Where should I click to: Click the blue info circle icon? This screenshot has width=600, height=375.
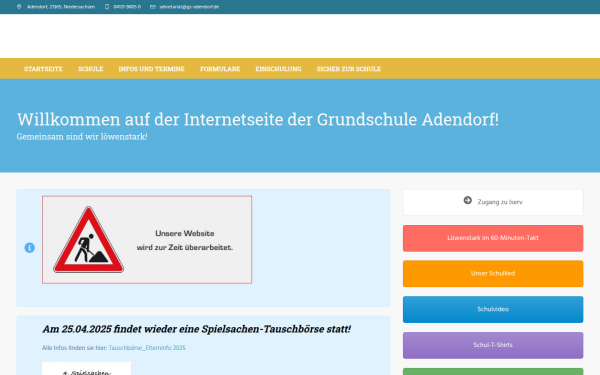pyautogui.click(x=29, y=248)
